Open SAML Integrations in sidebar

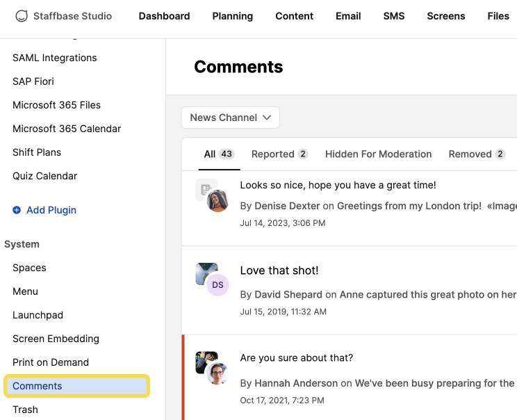[x=55, y=58]
